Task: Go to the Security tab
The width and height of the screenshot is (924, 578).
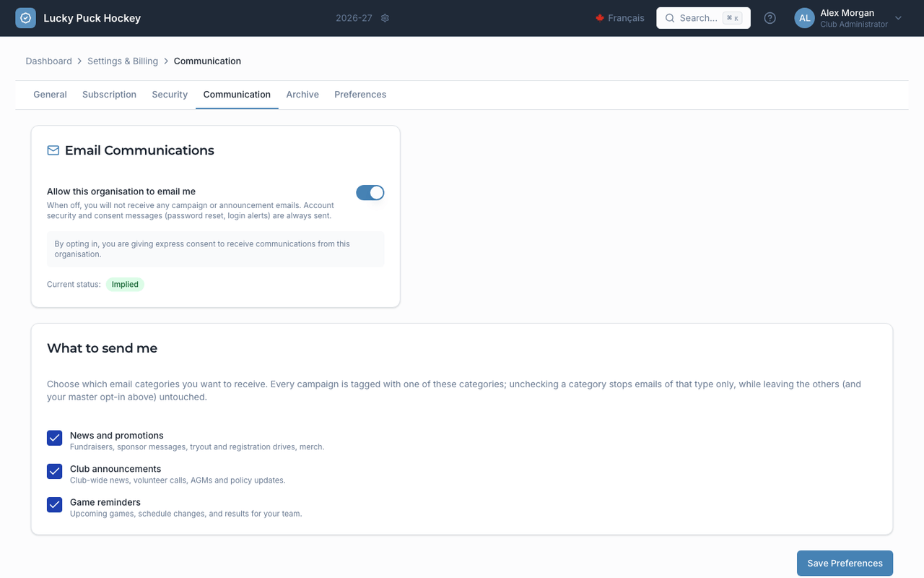Action: (x=170, y=95)
